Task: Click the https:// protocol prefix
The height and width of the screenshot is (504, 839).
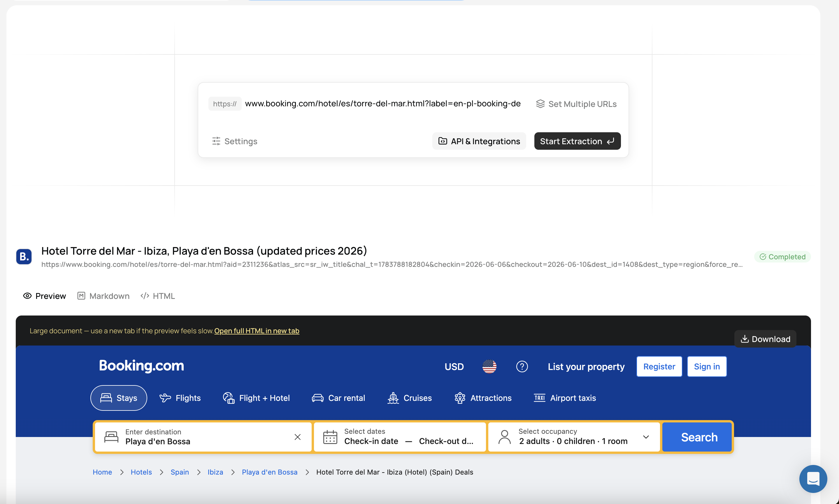Action: 224,104
